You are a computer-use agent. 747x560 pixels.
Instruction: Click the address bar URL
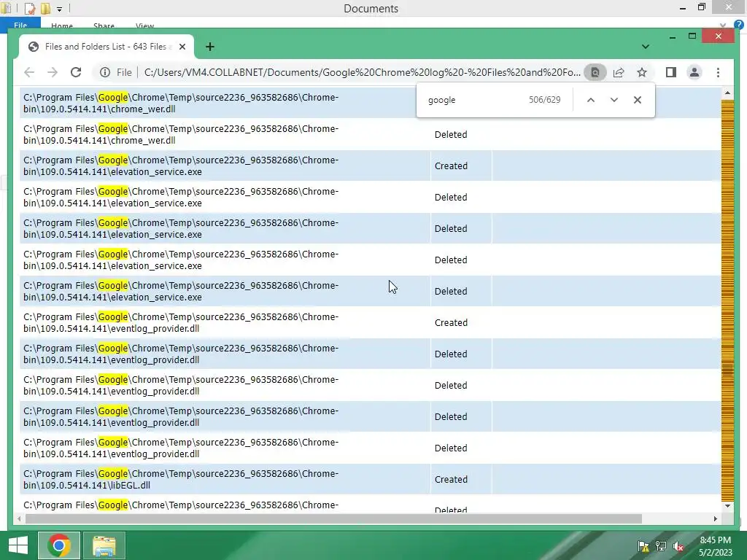tap(362, 72)
